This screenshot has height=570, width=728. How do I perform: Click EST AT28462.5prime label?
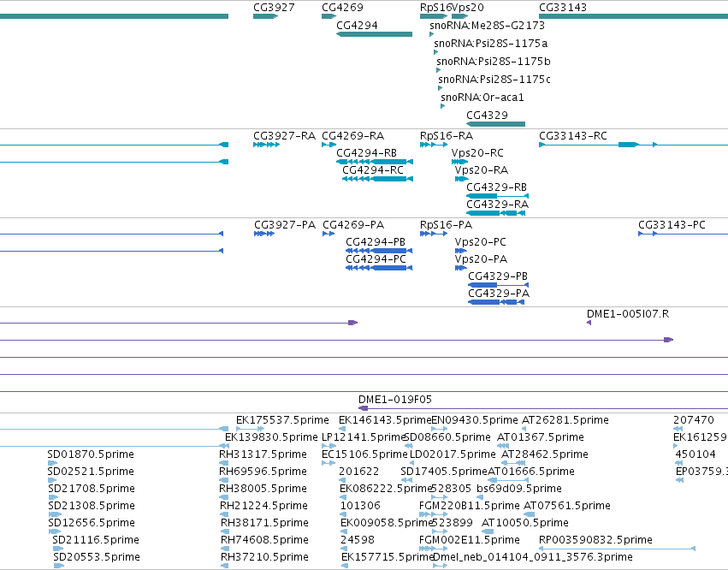pyautogui.click(x=545, y=454)
